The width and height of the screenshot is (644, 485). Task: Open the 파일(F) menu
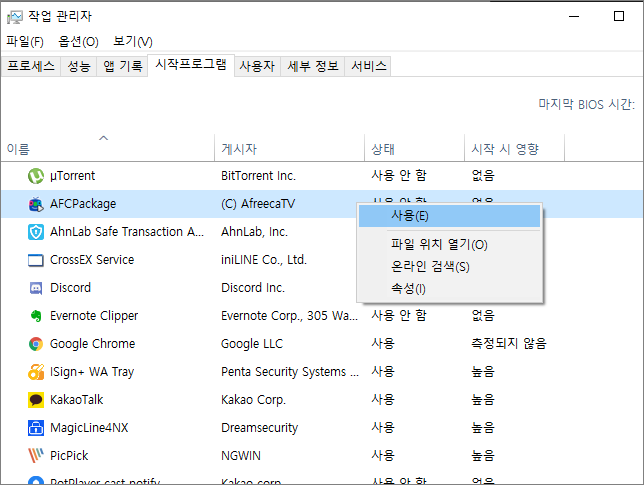pos(25,41)
